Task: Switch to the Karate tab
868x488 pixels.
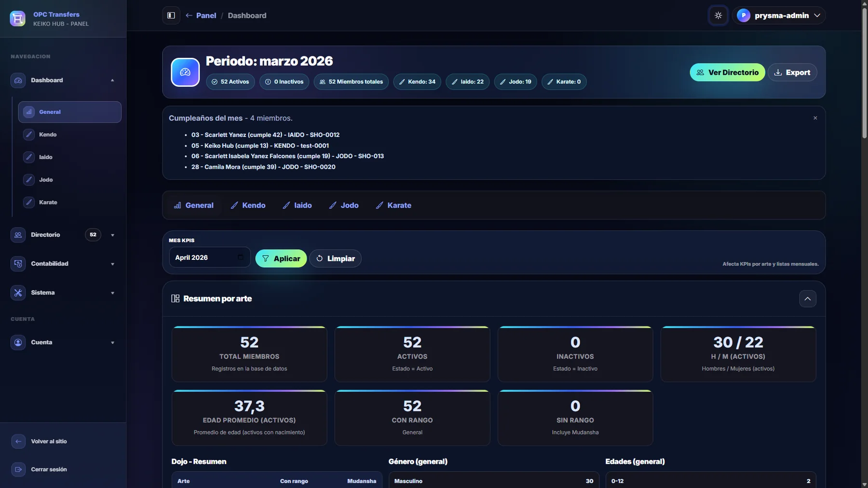Action: pyautogui.click(x=393, y=205)
